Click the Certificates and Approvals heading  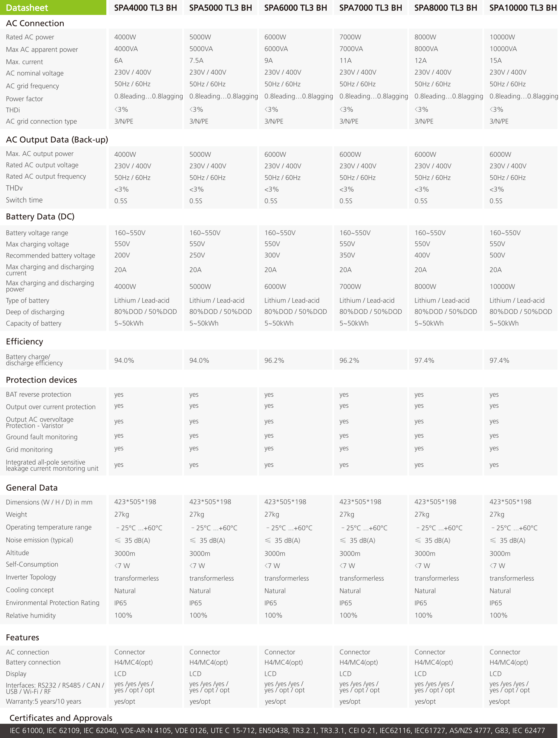pyautogui.click(x=61, y=718)
